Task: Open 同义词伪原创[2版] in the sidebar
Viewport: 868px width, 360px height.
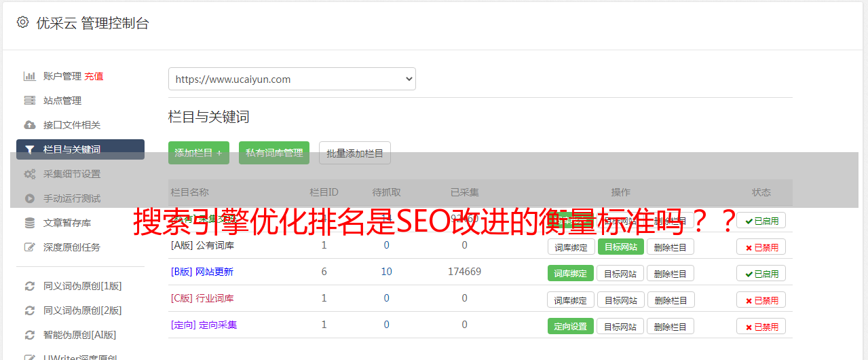Action: click(83, 310)
